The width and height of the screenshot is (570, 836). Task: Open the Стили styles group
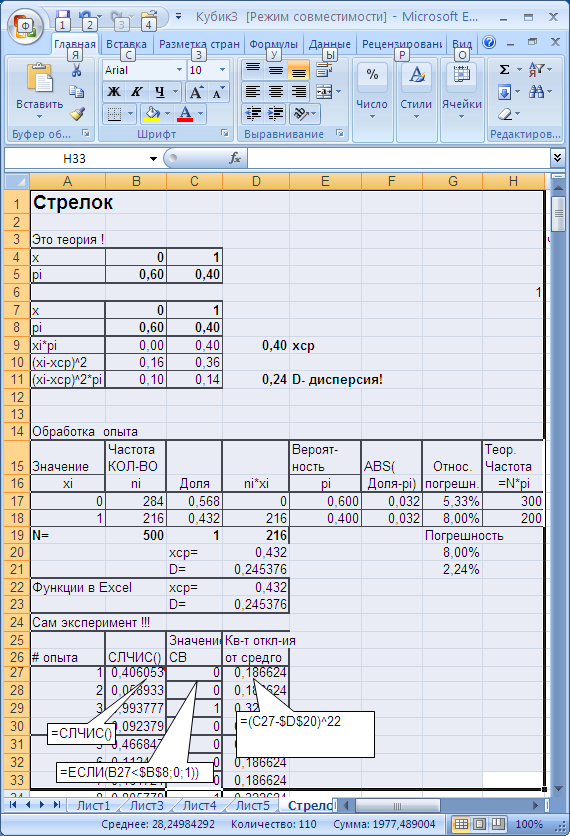(416, 100)
